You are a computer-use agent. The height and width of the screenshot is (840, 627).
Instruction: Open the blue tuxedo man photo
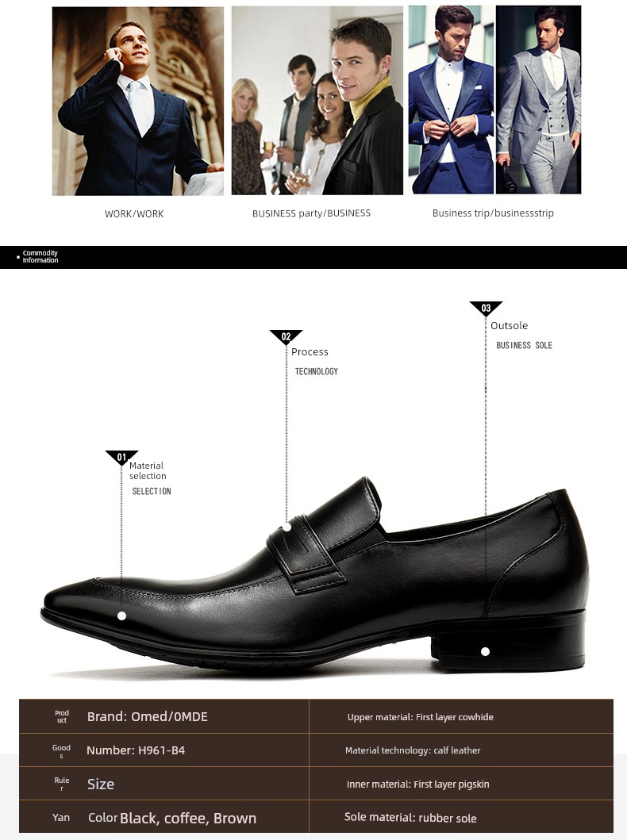[x=452, y=100]
